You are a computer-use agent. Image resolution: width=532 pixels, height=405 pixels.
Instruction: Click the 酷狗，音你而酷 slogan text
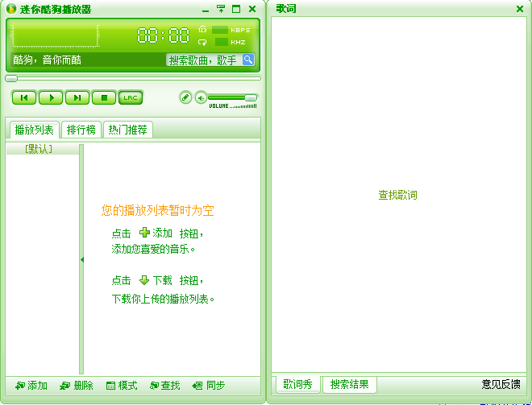48,60
